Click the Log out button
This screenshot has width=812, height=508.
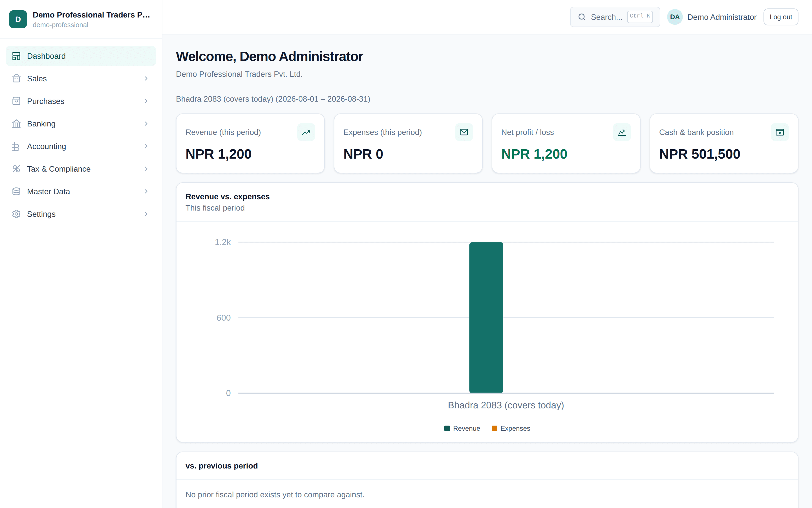point(781,17)
